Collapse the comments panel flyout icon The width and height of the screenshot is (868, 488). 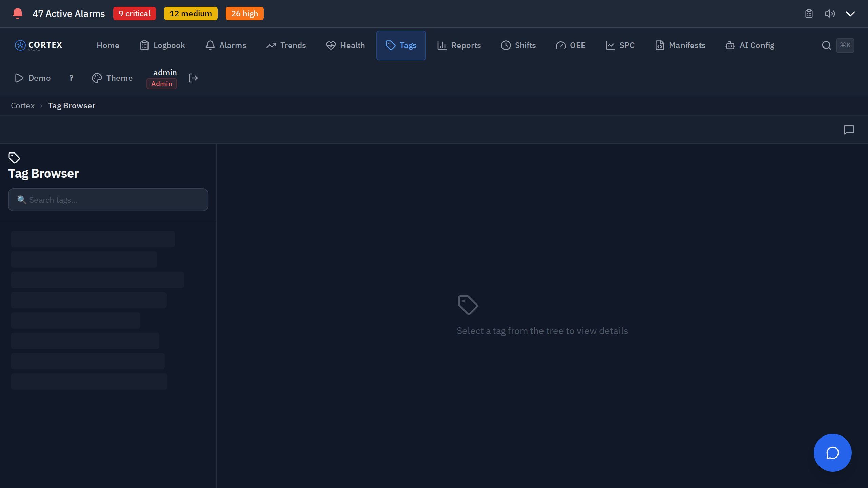click(849, 130)
